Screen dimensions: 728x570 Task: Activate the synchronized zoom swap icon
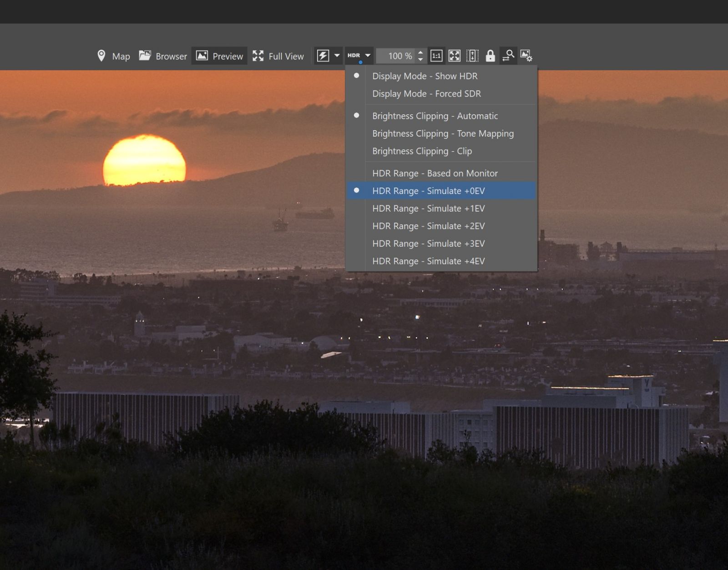click(x=508, y=56)
